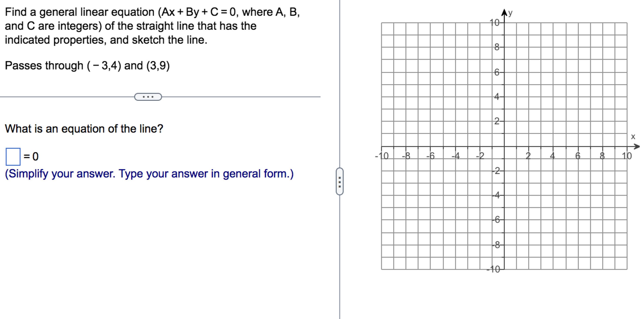Click the -10 tick label on the y-axis

click(493, 270)
